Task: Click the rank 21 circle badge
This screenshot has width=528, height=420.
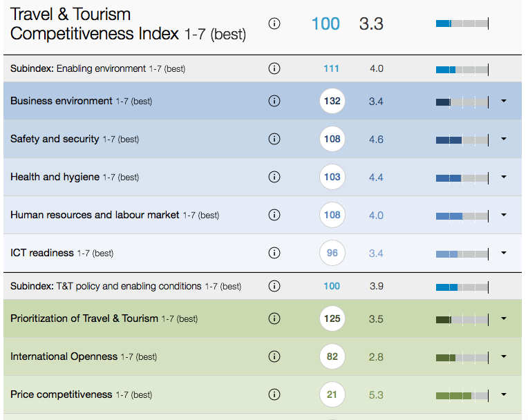Action: [332, 394]
